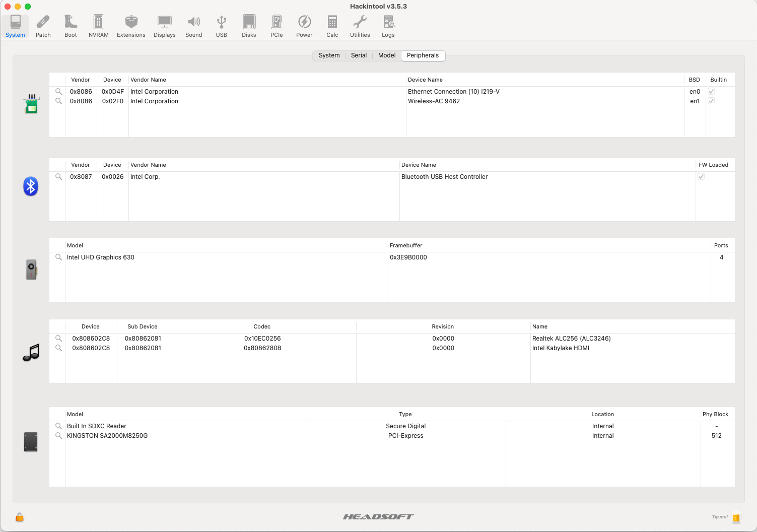Click the Revision column header
Viewport: 757px width, 532px height.
(x=443, y=326)
